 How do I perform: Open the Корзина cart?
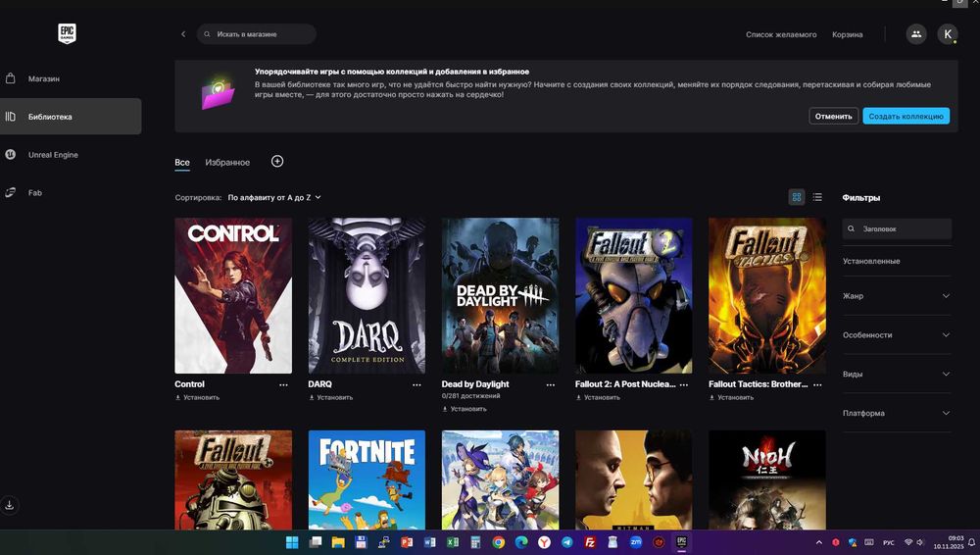tap(848, 34)
